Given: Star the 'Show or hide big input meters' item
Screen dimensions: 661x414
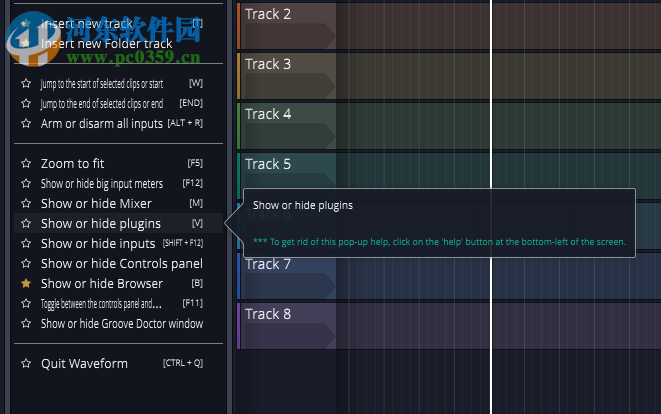Looking at the screenshot, I should 26,183.
